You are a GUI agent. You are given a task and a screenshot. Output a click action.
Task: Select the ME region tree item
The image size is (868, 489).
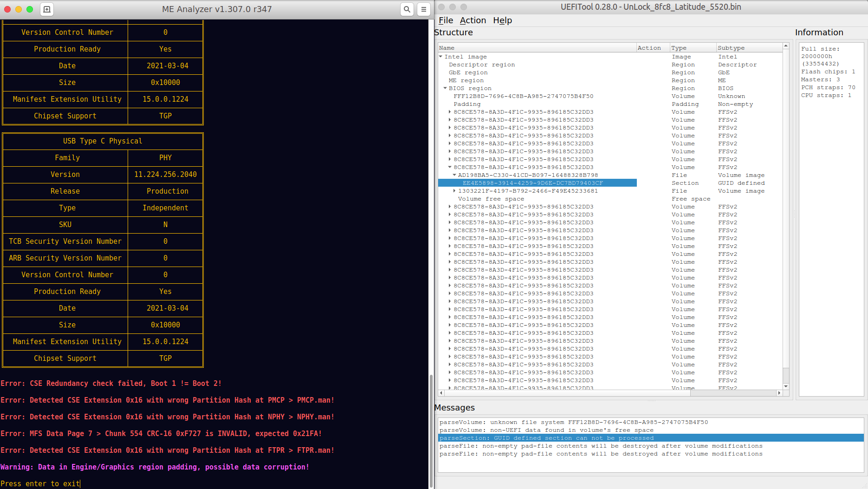[466, 80]
